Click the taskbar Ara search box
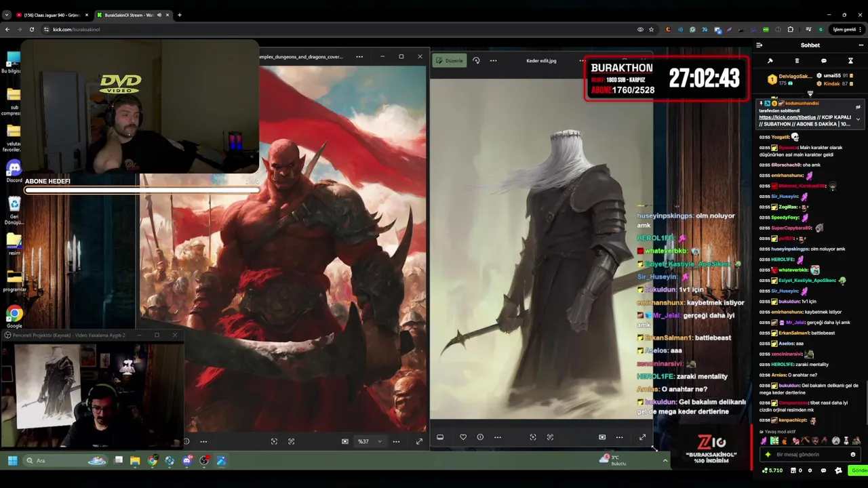The width and height of the screenshot is (868, 488). tap(66, 461)
